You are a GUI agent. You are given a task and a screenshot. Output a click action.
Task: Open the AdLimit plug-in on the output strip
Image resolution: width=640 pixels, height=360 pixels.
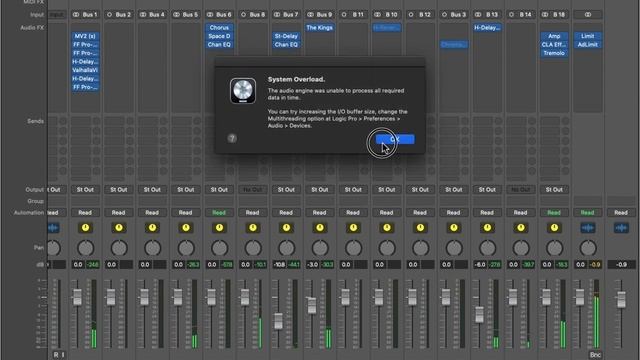(x=587, y=45)
